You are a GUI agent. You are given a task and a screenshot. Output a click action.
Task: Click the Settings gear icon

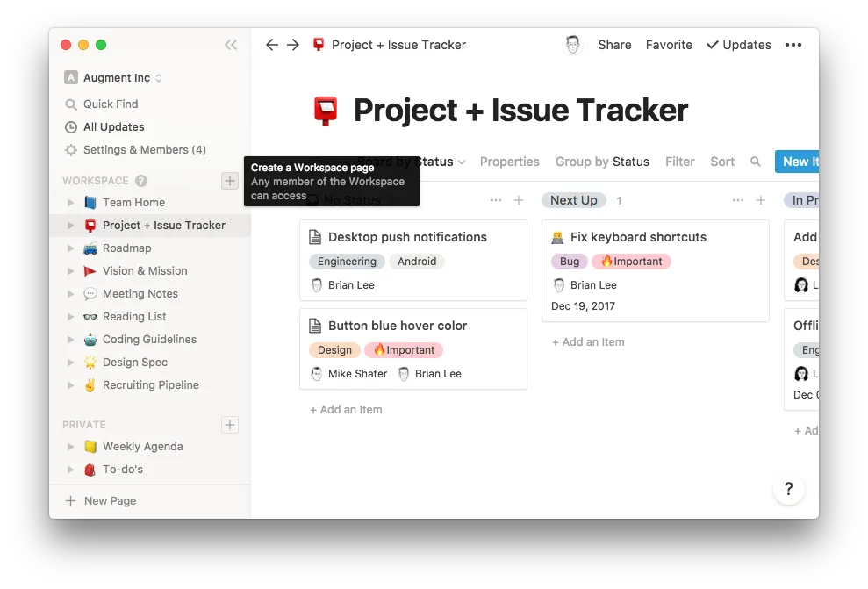click(x=71, y=149)
